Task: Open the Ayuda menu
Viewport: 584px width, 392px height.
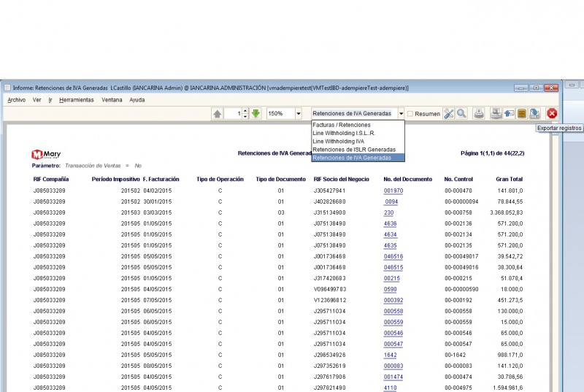Action: point(137,100)
